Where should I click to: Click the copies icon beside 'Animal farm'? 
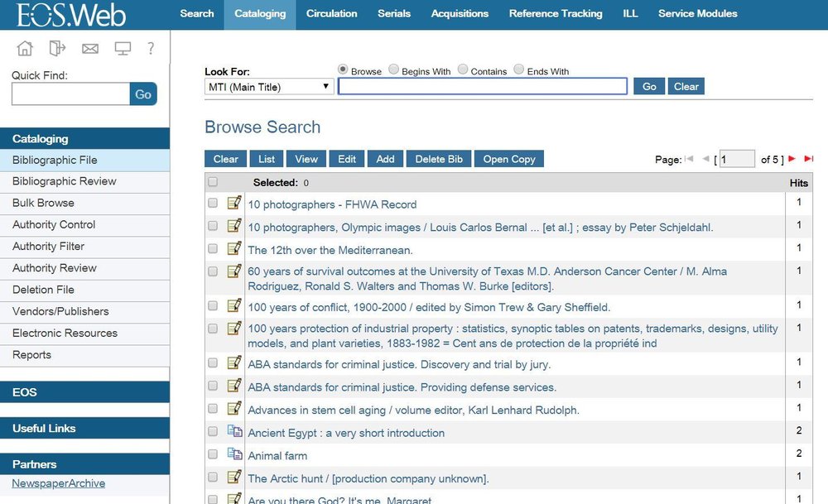234,454
